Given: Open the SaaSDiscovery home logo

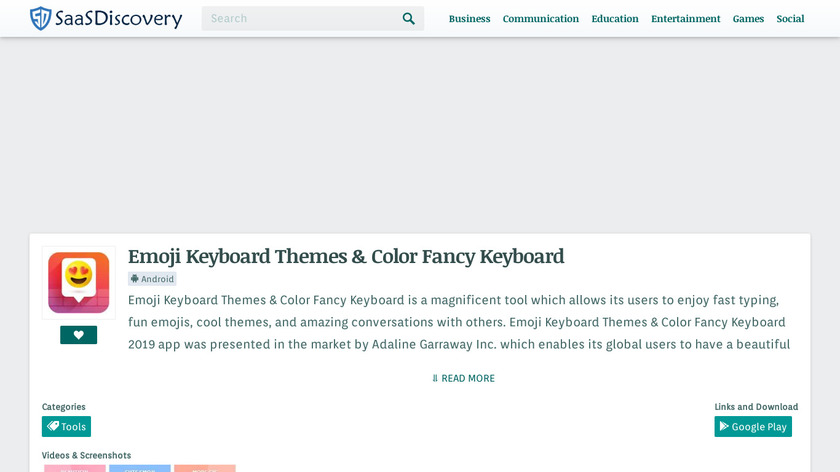Looking at the screenshot, I should click(106, 18).
